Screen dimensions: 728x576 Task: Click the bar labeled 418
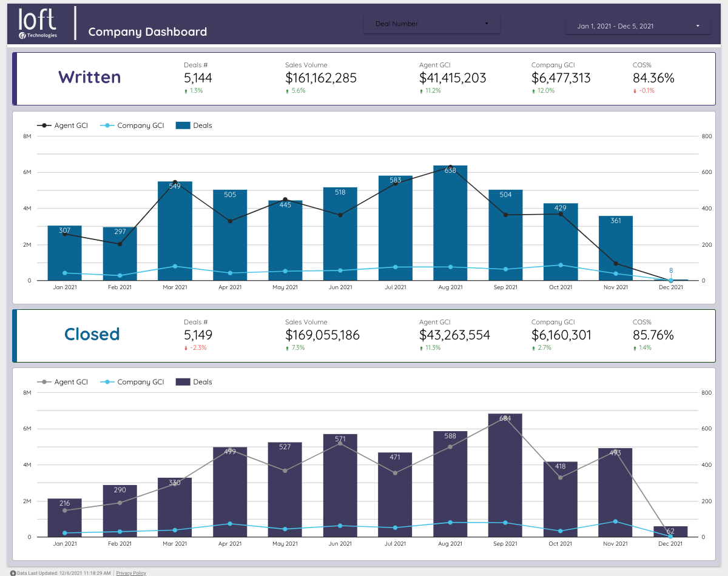[x=561, y=500]
